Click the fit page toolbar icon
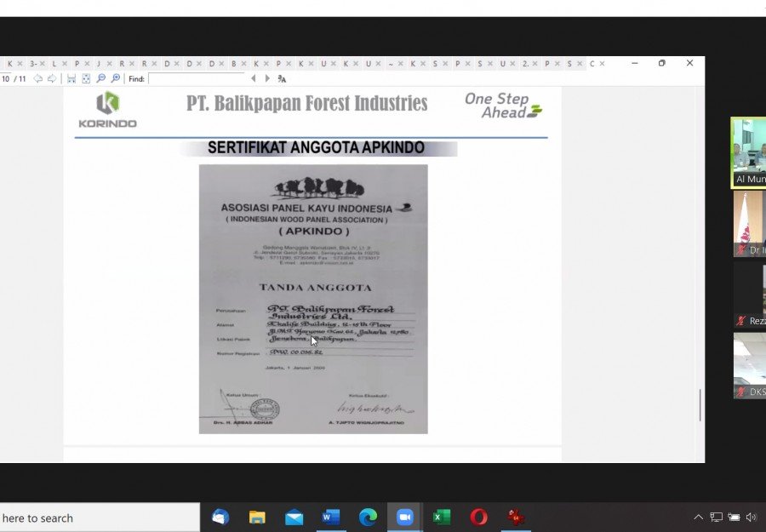 [86, 78]
